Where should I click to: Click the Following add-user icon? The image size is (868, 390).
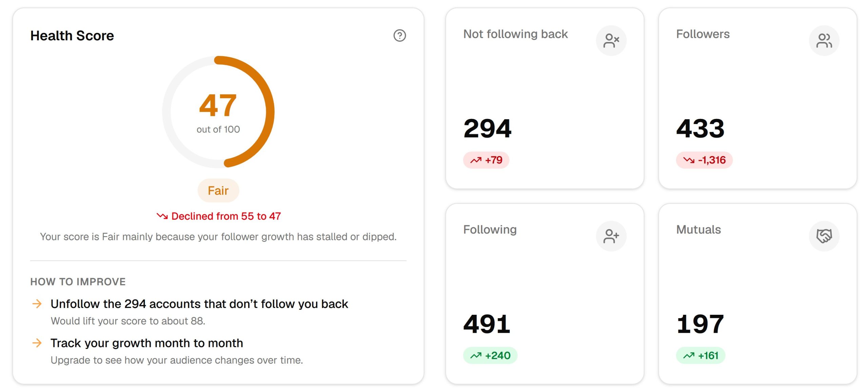(x=611, y=236)
